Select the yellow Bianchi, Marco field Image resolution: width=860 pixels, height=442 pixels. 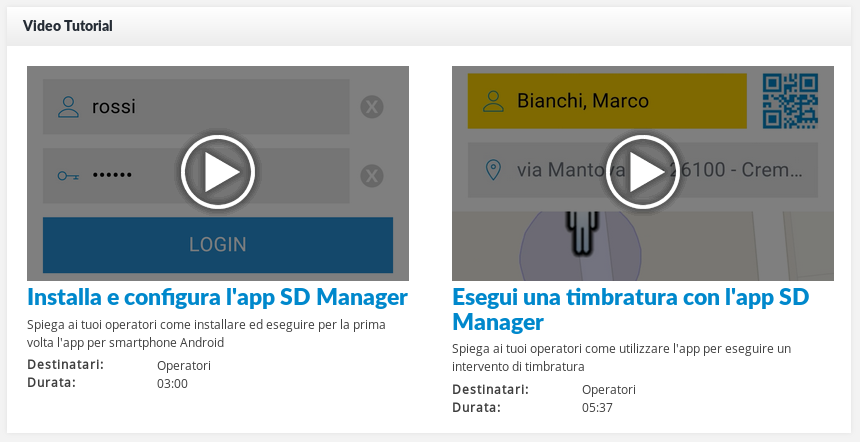607,101
